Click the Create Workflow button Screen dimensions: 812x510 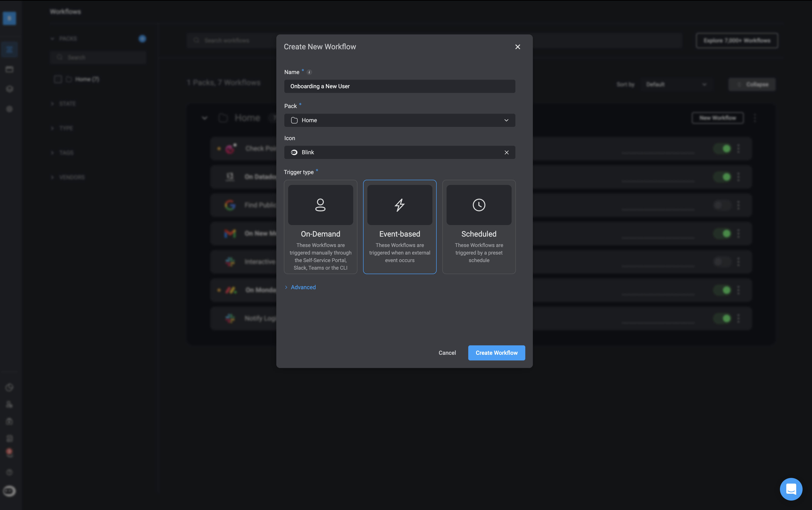click(496, 353)
